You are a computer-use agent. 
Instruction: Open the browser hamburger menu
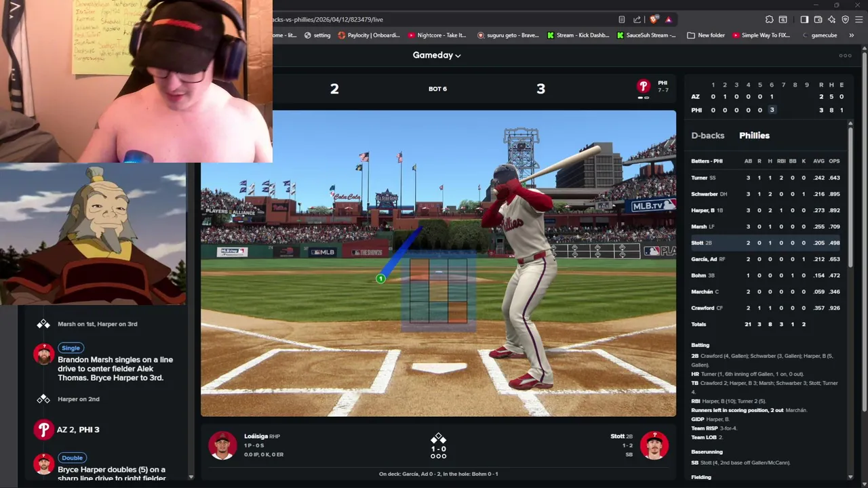click(859, 20)
